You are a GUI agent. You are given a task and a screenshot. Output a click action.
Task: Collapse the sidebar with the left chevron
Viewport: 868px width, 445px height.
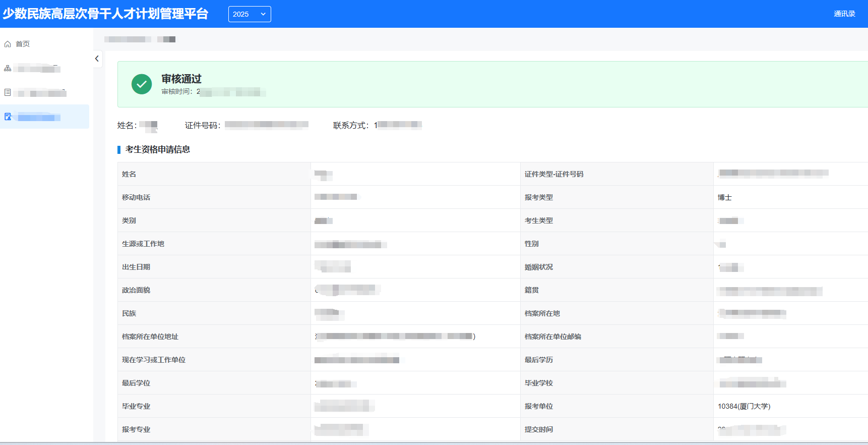[x=97, y=59]
